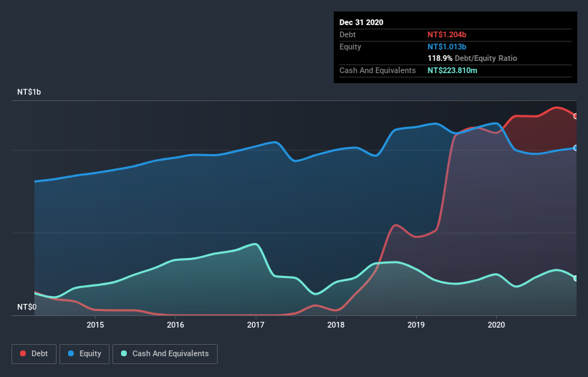Click the NT$1b y-axis label
This screenshot has width=588, height=377.
tap(29, 92)
